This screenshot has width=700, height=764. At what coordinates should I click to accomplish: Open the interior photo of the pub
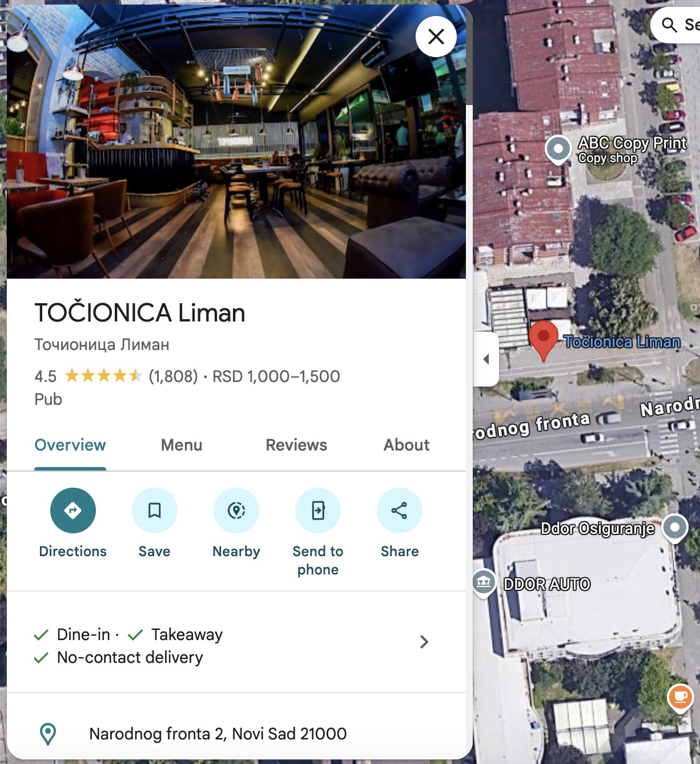(236, 142)
